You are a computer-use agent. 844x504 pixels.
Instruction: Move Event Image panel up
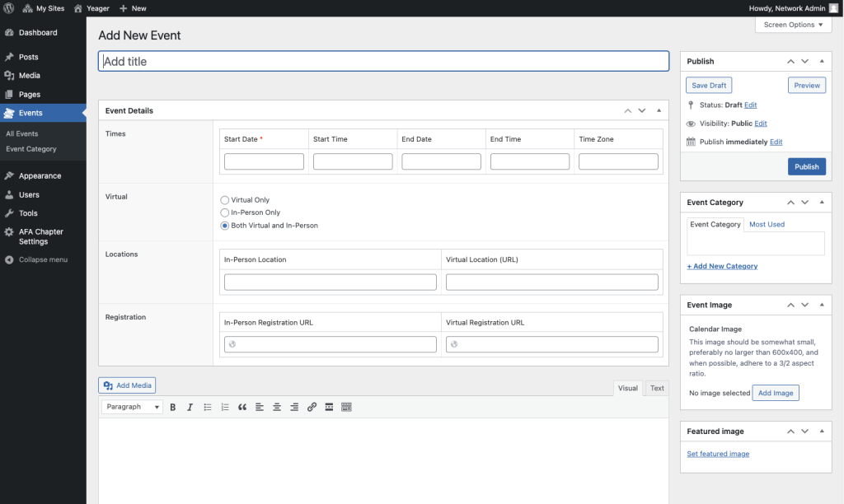(790, 305)
